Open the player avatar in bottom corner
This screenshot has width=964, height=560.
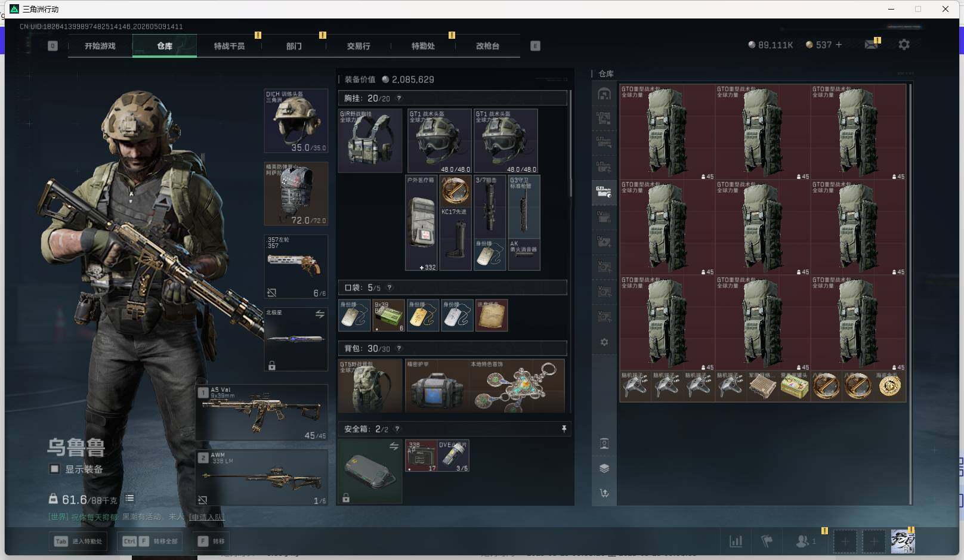pos(903,542)
